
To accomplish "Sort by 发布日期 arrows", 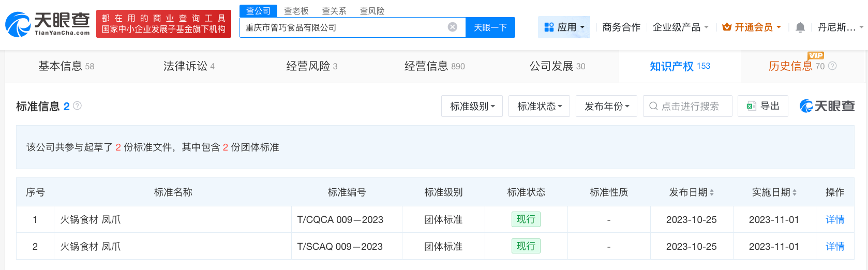I will (x=712, y=192).
